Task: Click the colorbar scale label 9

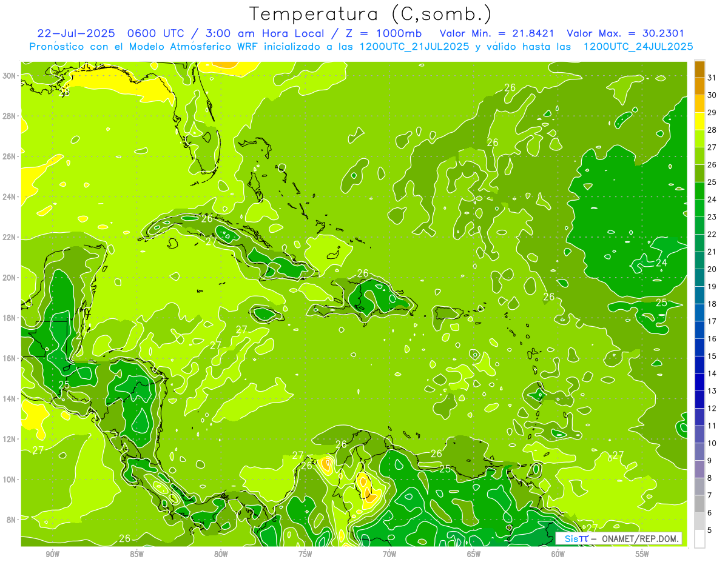Action: [x=710, y=461]
